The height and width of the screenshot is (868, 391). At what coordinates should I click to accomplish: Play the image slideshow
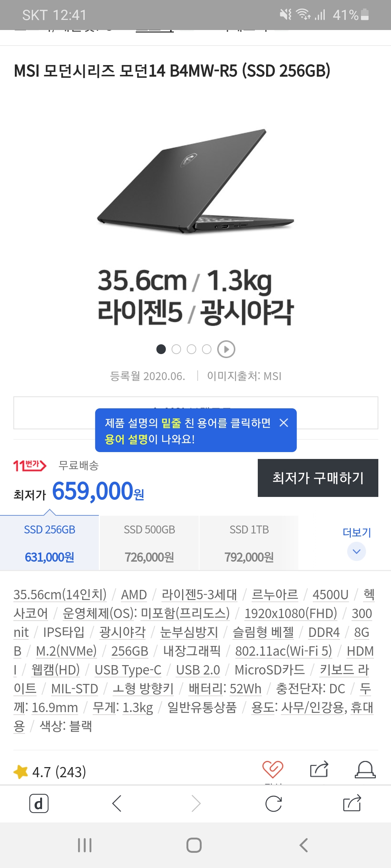(x=226, y=349)
